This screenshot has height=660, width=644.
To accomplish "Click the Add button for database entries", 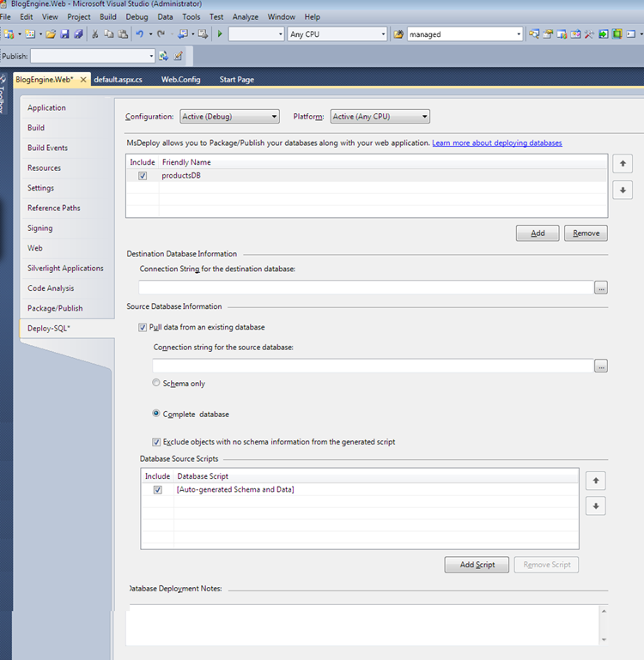I will pyautogui.click(x=538, y=233).
